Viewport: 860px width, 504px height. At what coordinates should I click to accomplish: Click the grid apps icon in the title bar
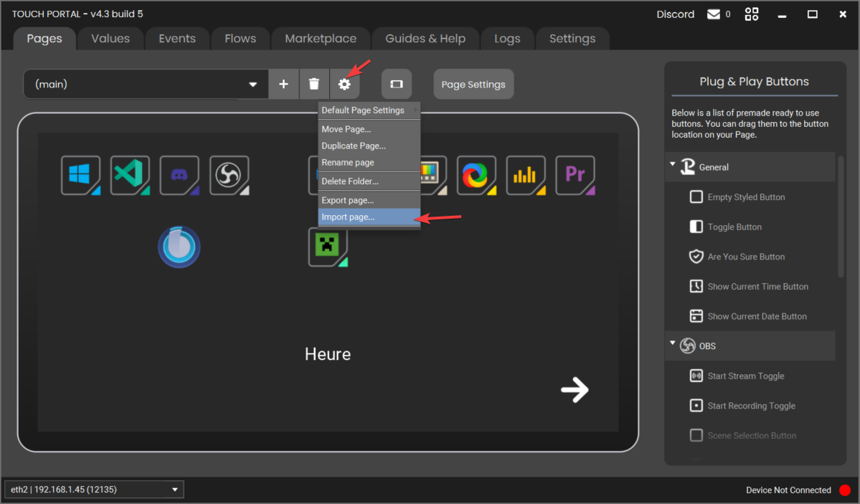[752, 14]
